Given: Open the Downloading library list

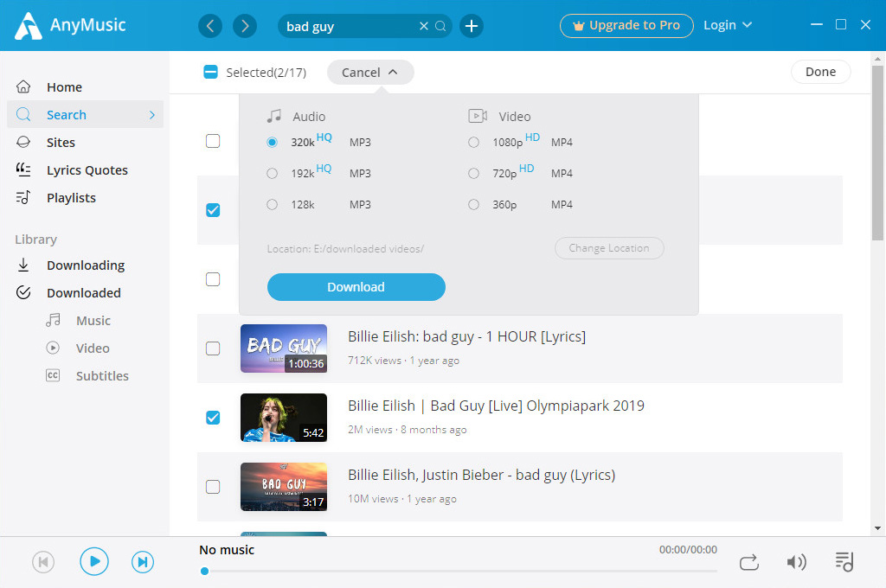Looking at the screenshot, I should coord(85,265).
